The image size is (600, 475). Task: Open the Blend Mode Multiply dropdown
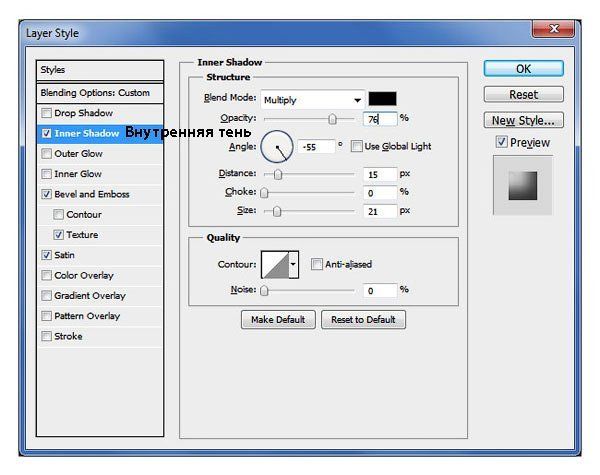[x=313, y=100]
